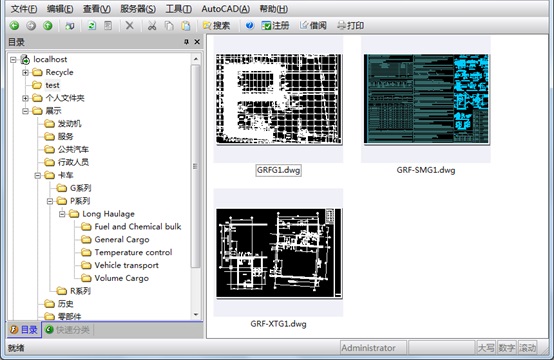Click the Paste clipboard icon
The width and height of the screenshot is (554, 360).
click(185, 25)
